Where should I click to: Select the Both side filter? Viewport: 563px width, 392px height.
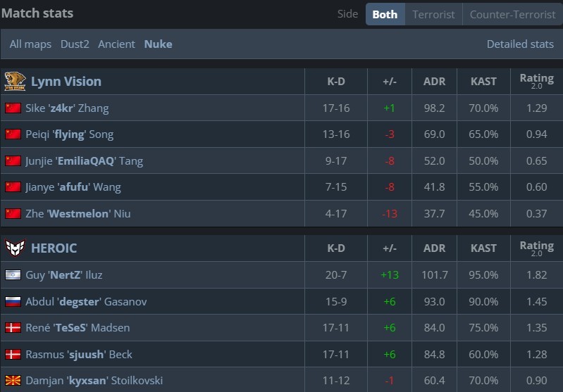click(385, 14)
